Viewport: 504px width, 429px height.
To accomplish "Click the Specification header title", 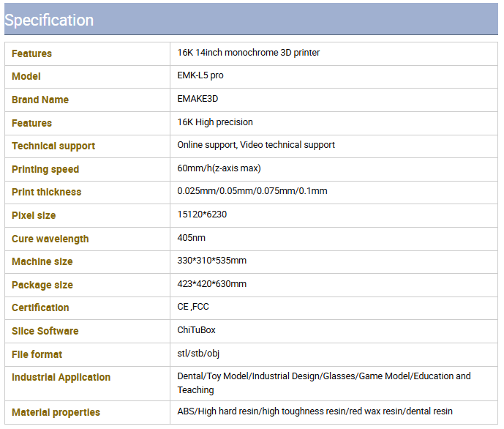I will point(49,20).
